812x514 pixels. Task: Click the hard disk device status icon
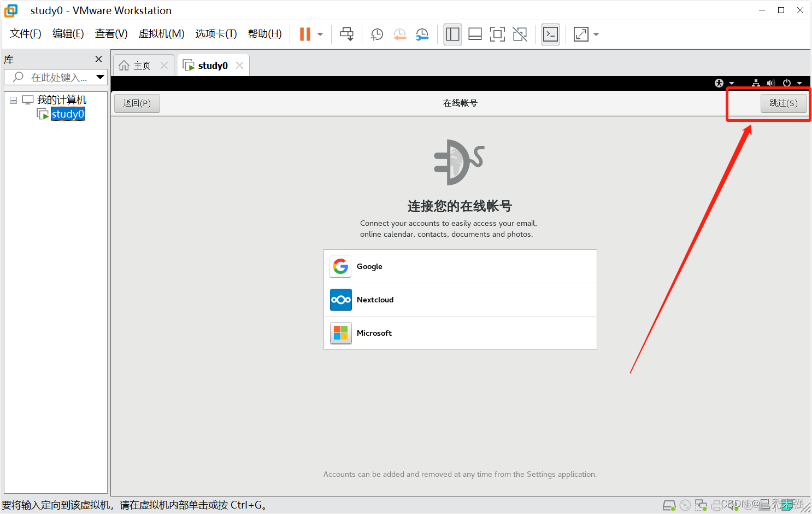click(669, 505)
